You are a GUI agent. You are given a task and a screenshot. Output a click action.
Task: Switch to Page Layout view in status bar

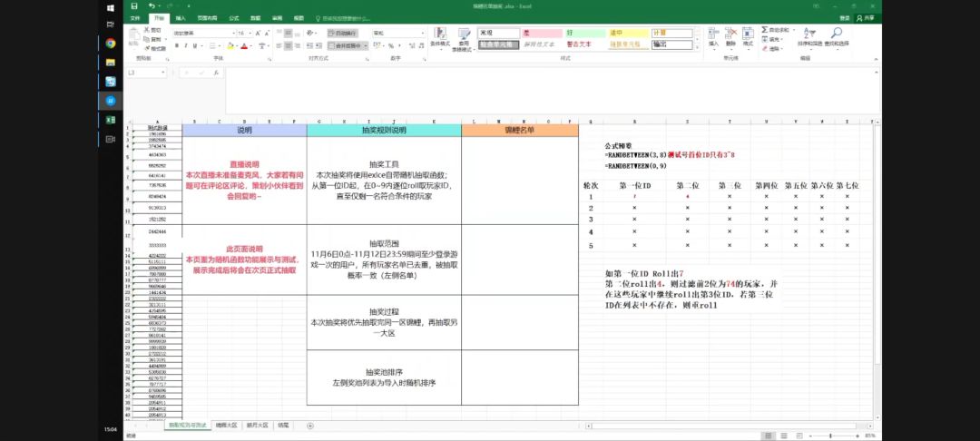782,435
